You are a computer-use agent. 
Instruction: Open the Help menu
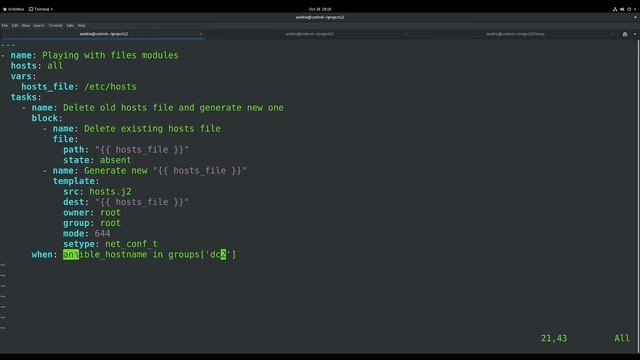click(x=82, y=25)
